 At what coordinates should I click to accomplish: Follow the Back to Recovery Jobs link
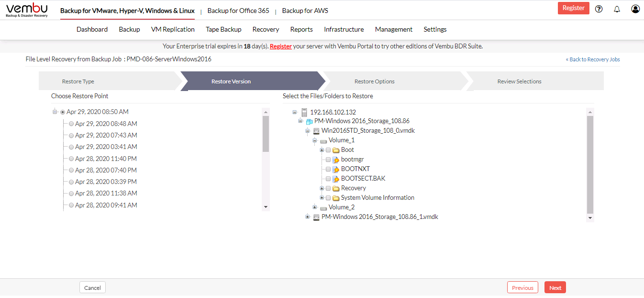tap(593, 59)
